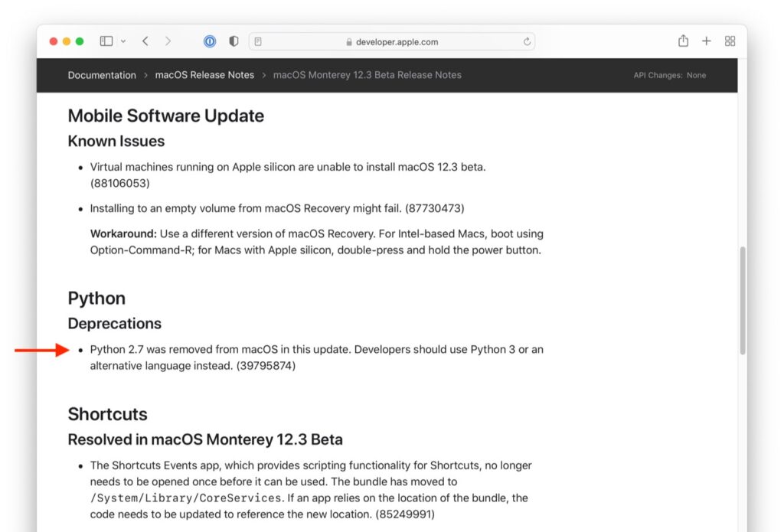784x532 pixels.
Task: Go back using the back arrow
Action: tap(145, 41)
